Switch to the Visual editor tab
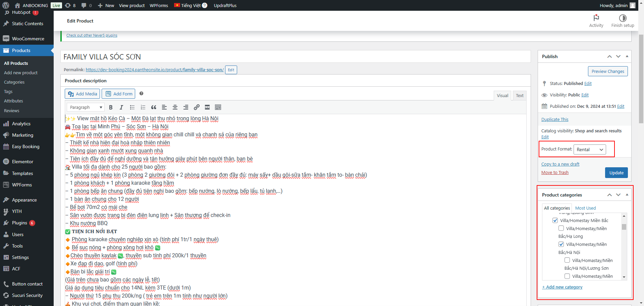The height and width of the screenshot is (306, 644). (502, 95)
